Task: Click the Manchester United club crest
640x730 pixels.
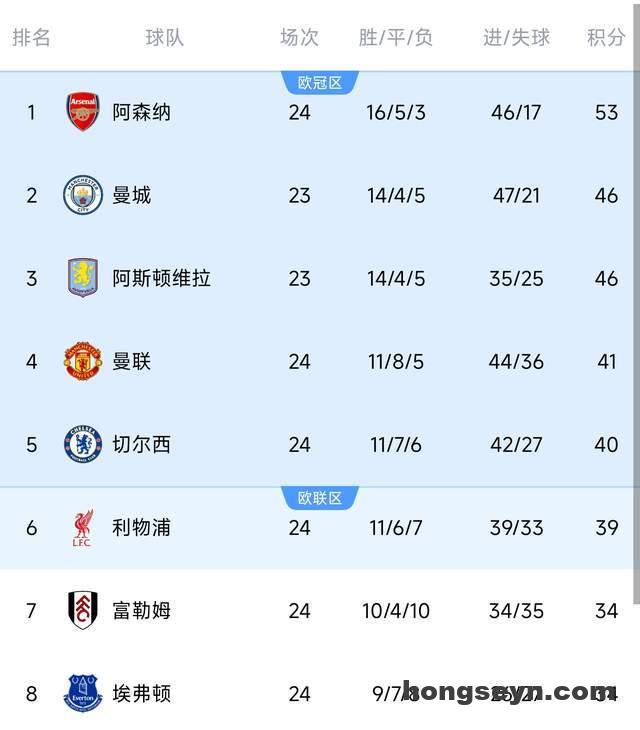Action: 83,361
